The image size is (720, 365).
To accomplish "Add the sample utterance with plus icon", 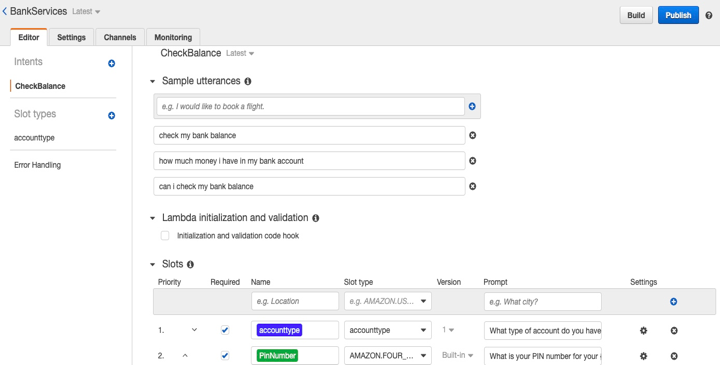I will coord(472,107).
